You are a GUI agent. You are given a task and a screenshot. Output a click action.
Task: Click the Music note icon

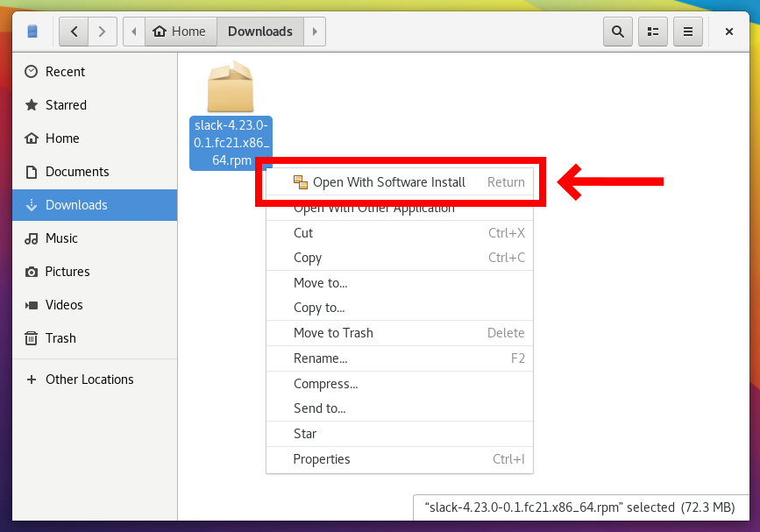pos(31,238)
